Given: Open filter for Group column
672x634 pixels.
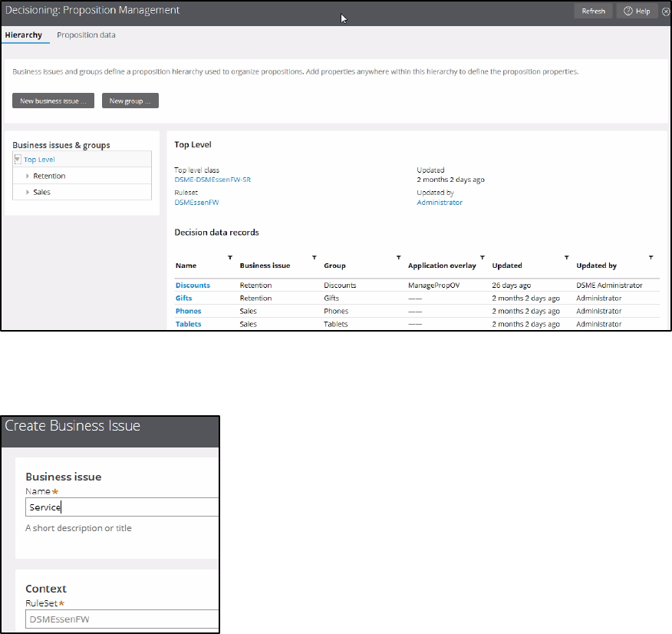Looking at the screenshot, I should click(x=399, y=258).
